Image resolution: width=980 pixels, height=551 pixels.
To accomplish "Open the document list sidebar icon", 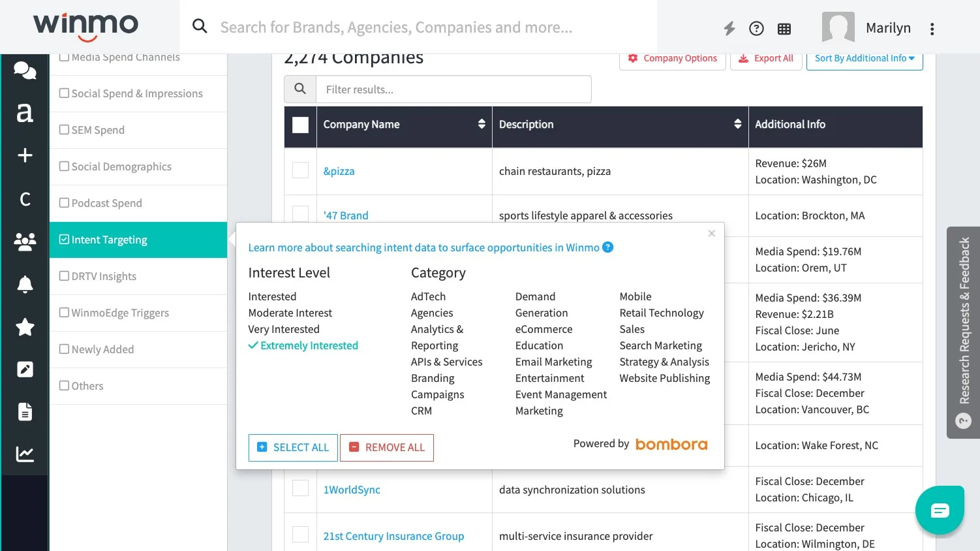I will pos(25,412).
